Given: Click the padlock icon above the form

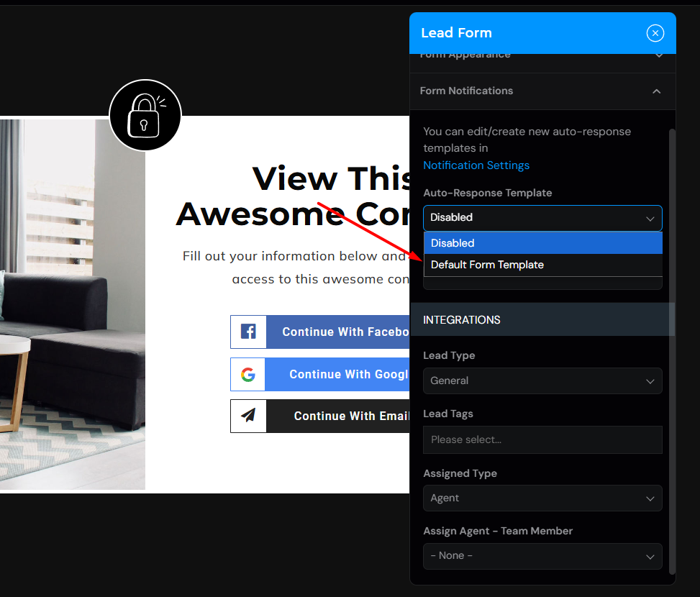Looking at the screenshot, I should (145, 116).
